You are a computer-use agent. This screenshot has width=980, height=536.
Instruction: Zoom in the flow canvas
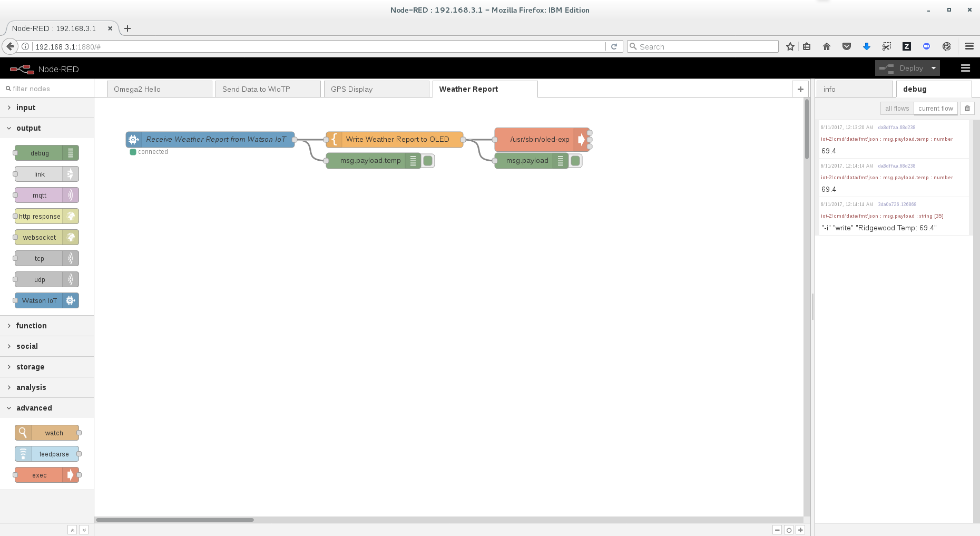(x=800, y=530)
